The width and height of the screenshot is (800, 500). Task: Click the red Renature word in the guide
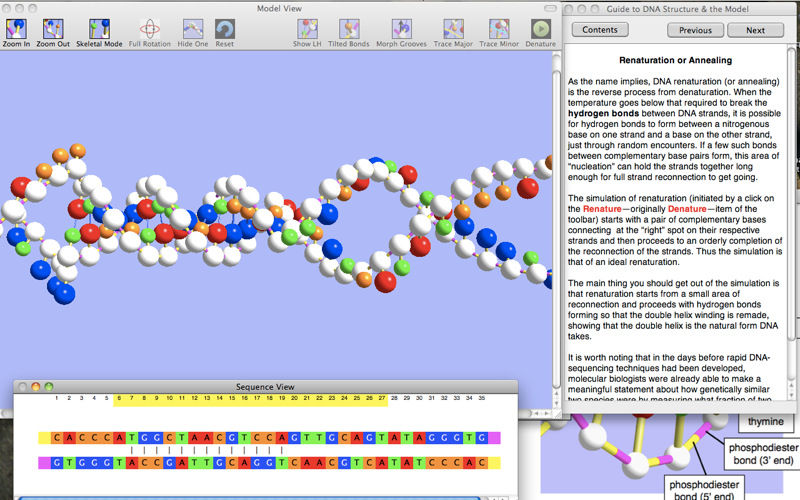[x=602, y=209]
